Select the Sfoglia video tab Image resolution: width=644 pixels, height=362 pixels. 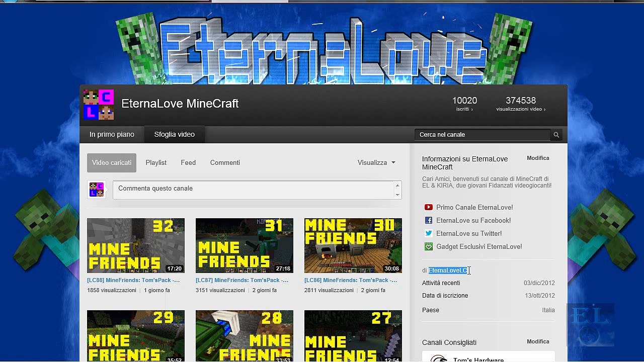point(174,134)
